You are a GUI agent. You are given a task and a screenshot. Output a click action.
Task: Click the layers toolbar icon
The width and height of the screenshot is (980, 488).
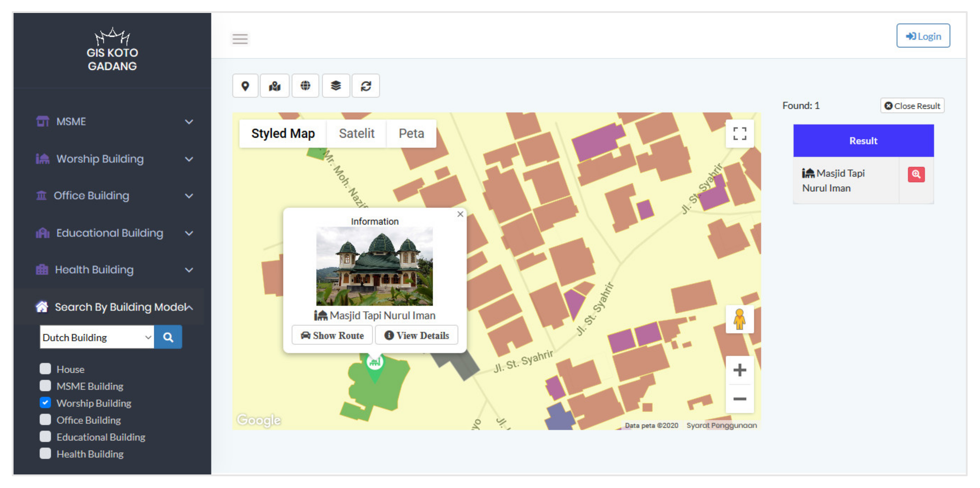tap(335, 86)
